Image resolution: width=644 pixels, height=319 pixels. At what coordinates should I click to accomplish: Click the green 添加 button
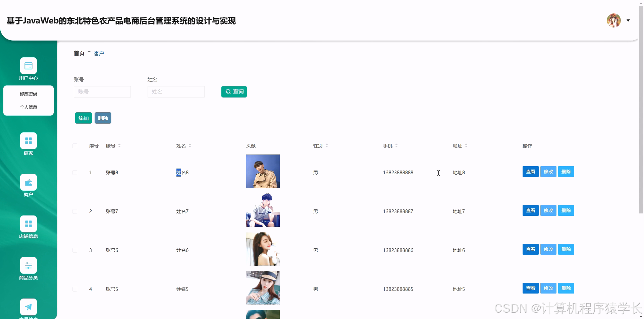click(84, 118)
